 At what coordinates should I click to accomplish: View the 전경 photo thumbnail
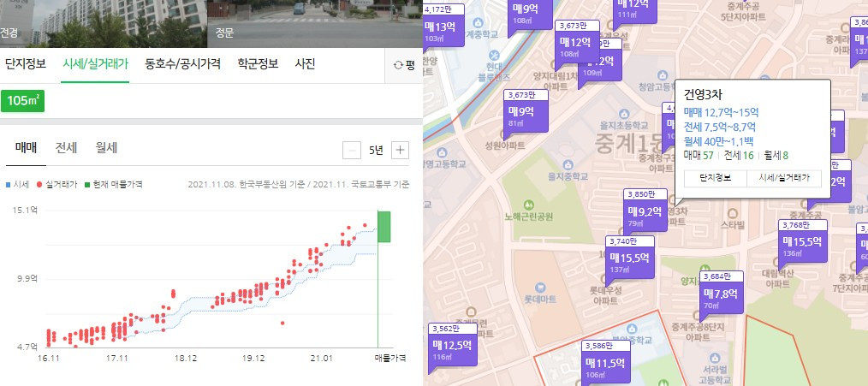point(104,24)
